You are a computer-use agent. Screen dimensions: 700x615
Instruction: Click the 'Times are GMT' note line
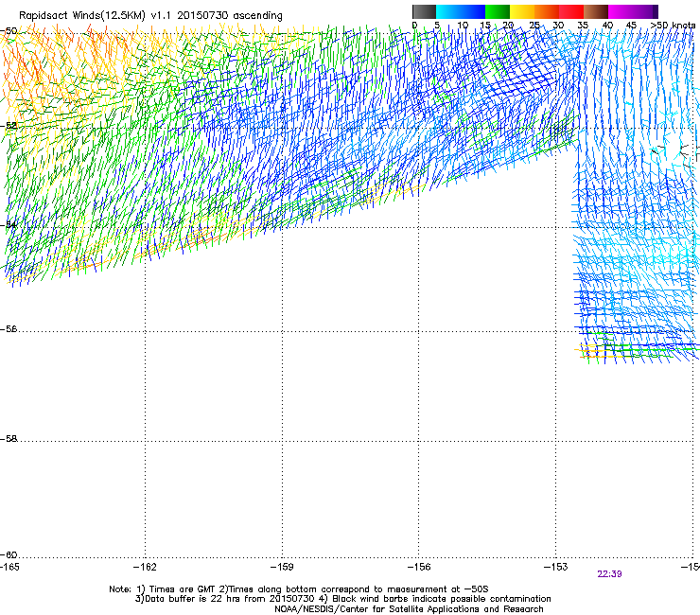[299, 589]
